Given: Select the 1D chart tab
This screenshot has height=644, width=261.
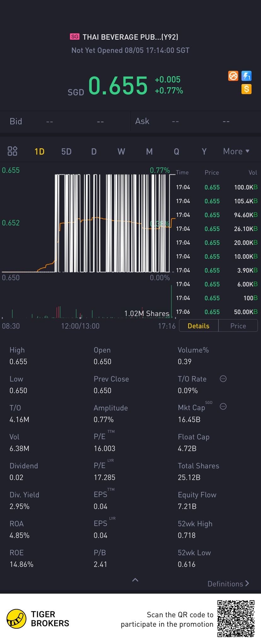Looking at the screenshot, I should click(39, 151).
